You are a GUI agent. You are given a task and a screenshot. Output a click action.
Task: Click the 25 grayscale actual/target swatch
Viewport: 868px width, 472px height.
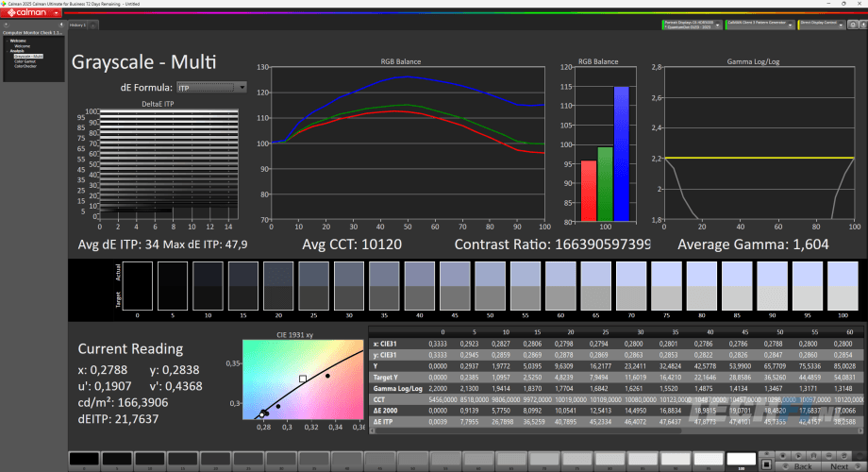tap(313, 286)
